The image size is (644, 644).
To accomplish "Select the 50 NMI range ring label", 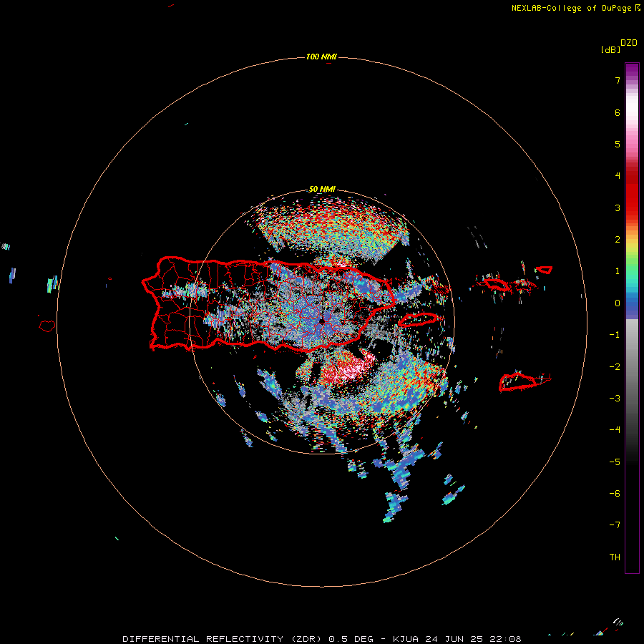I will tap(321, 189).
